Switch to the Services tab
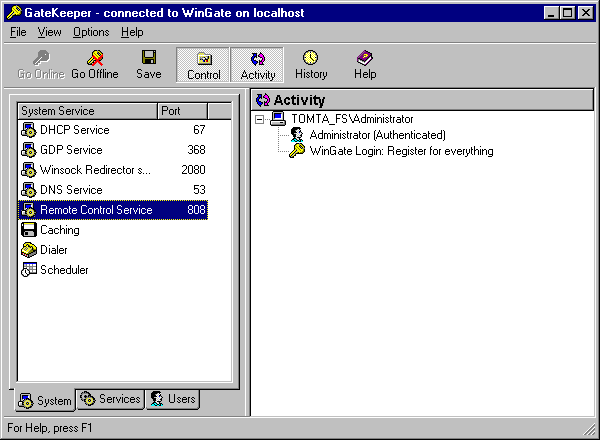 pyautogui.click(x=110, y=399)
